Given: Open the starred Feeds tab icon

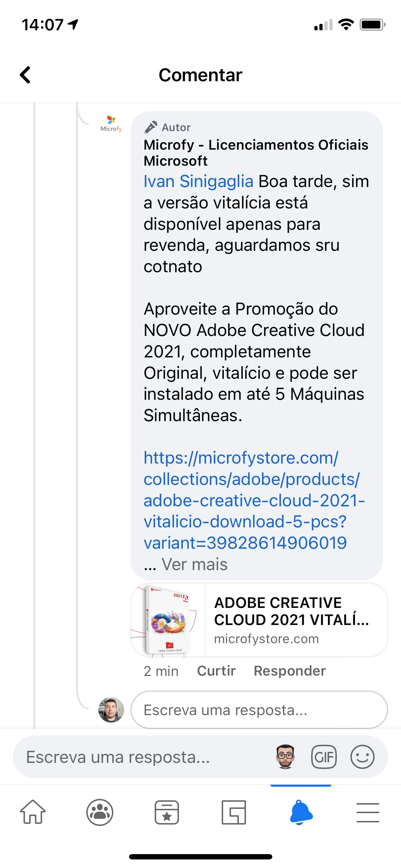Looking at the screenshot, I should [x=167, y=812].
